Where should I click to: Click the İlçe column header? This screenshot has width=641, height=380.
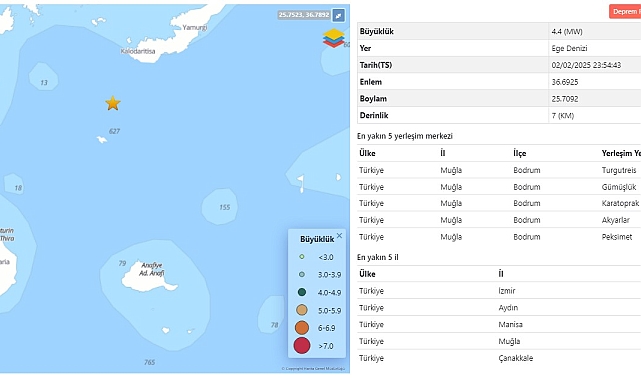click(x=520, y=153)
